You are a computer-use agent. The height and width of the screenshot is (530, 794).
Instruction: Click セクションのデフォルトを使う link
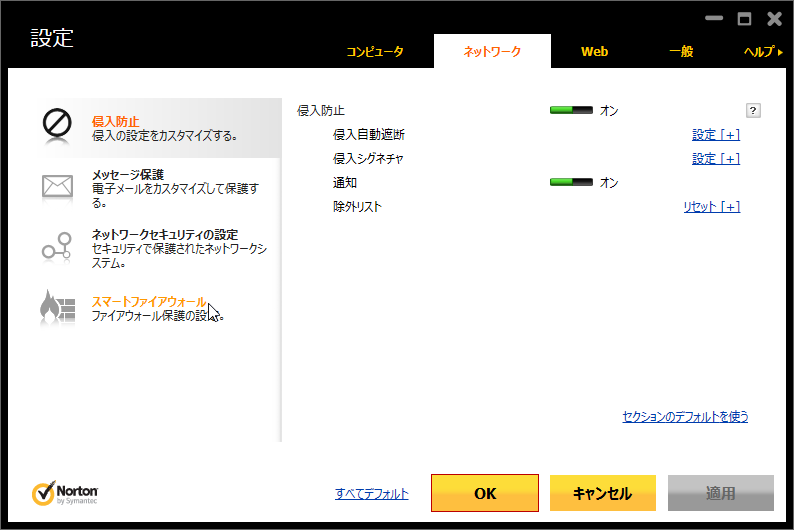pyautogui.click(x=685, y=417)
